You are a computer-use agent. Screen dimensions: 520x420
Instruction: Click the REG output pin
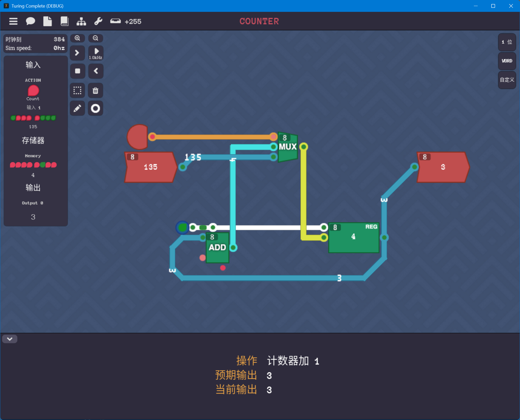point(384,237)
